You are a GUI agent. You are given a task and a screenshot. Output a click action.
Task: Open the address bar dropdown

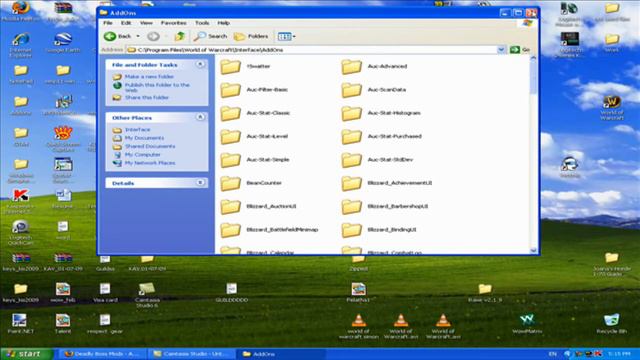pos(501,50)
